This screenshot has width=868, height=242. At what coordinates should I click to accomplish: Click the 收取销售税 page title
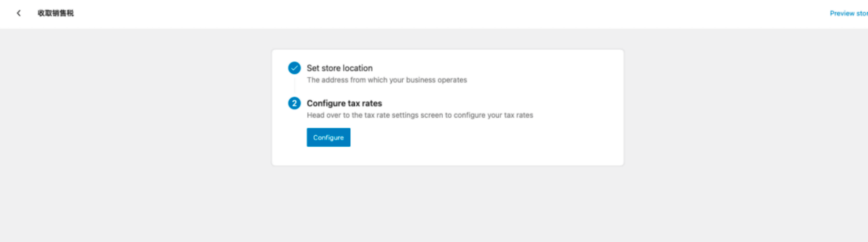56,13
